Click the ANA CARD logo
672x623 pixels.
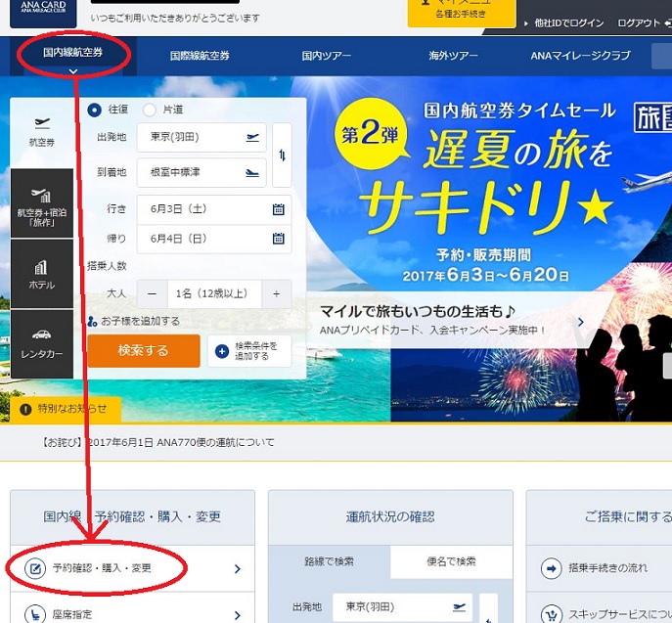coord(43,12)
